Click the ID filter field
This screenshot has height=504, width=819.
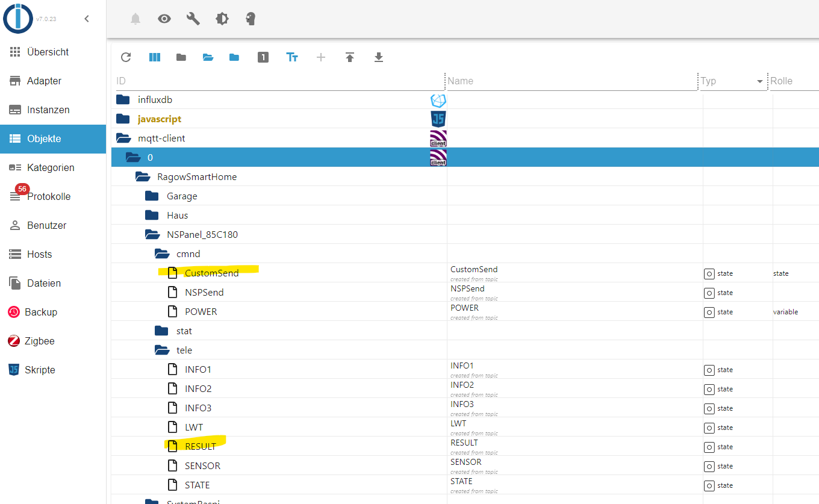tap(279, 81)
